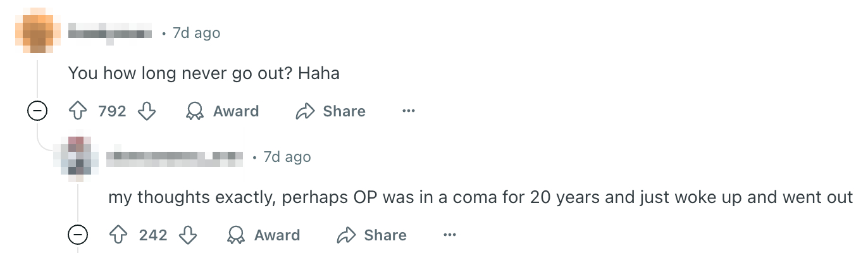Collapse the coma reply thread
Screen dimensions: 868x253
pos(78,236)
